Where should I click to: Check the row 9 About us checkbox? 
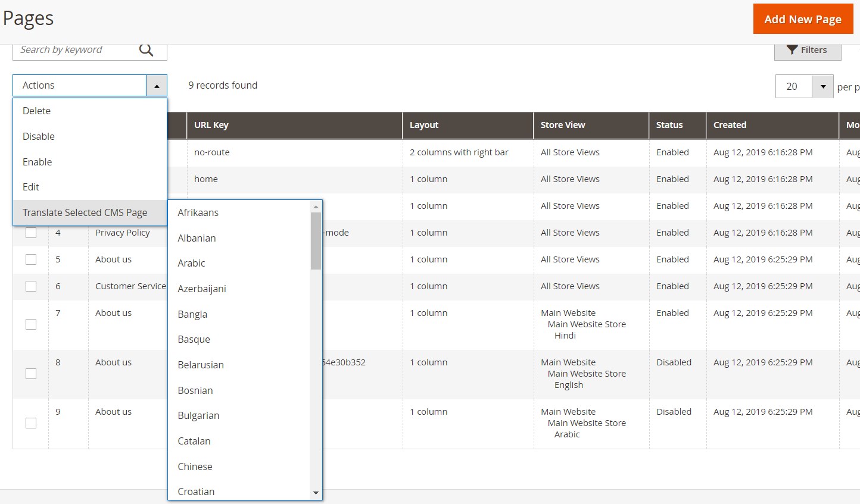coord(31,423)
